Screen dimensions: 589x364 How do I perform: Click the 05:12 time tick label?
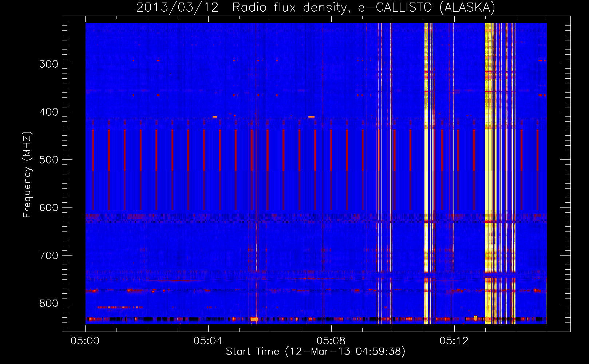click(x=454, y=341)
